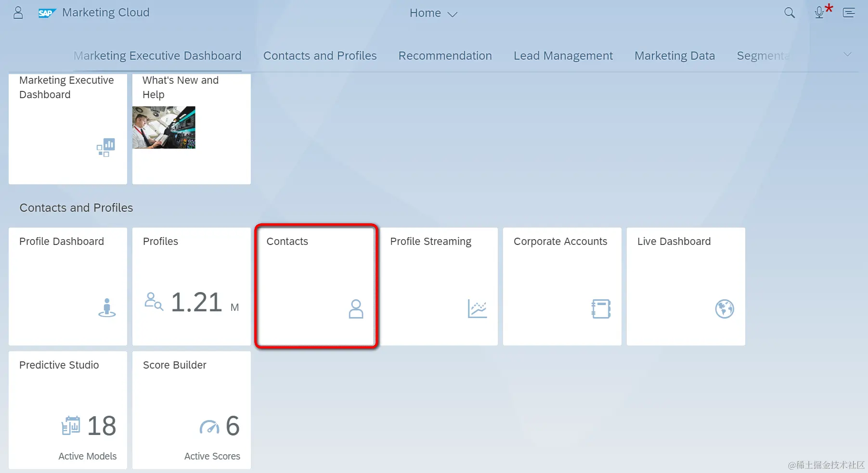
Task: Open the Profile Dashboard tile
Action: 68,286
